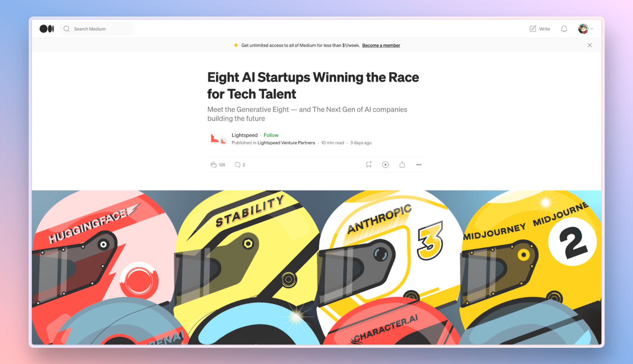The height and width of the screenshot is (364, 633).
Task: Click the Become a member link
Action: coord(381,45)
